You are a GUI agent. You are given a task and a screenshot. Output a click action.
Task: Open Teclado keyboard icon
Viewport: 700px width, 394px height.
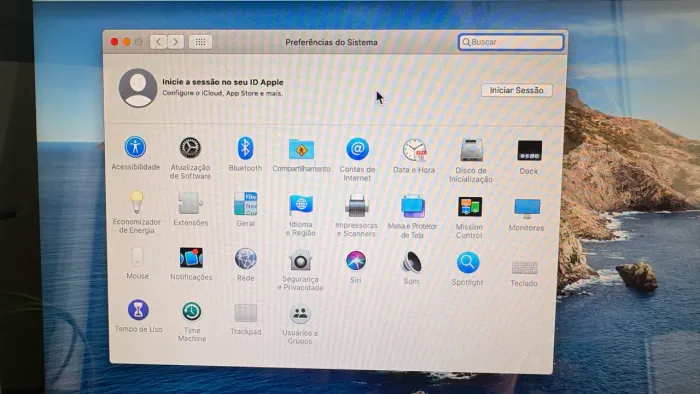pyautogui.click(x=525, y=268)
